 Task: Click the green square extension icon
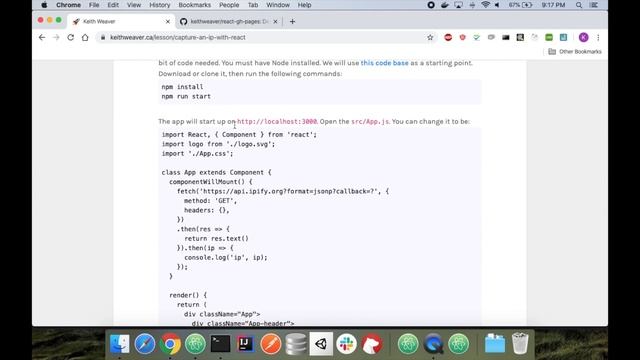(549, 37)
